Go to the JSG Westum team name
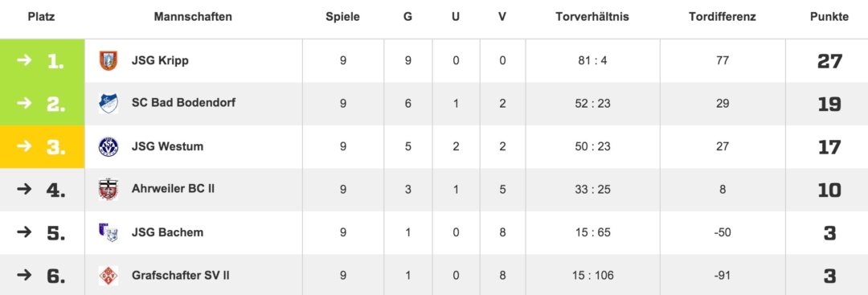Screen dimensions: 868x295 pos(167,146)
